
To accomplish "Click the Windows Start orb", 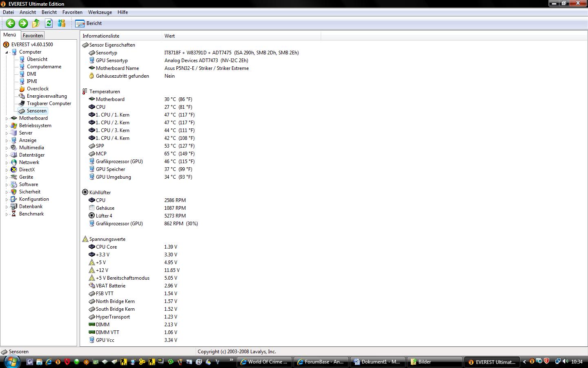I will pos(12,361).
